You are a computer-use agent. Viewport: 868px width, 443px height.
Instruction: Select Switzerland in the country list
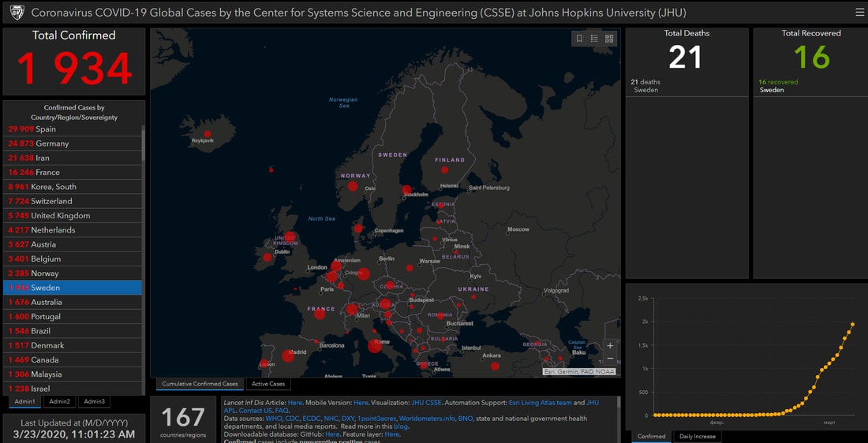point(73,201)
